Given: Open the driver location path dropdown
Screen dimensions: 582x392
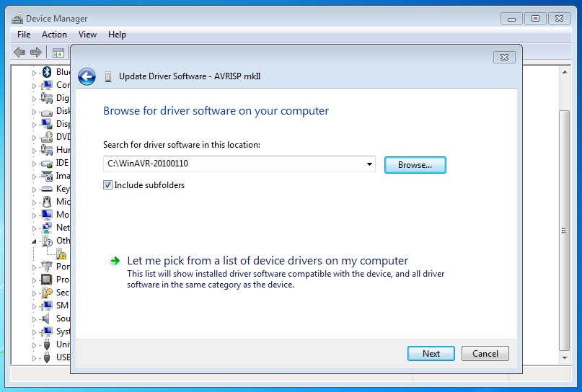Looking at the screenshot, I should point(370,164).
